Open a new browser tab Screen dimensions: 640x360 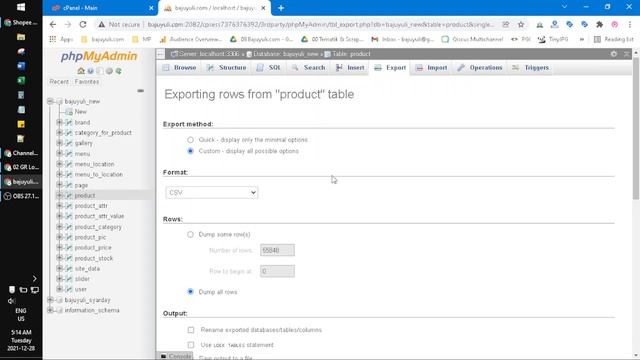281,8
